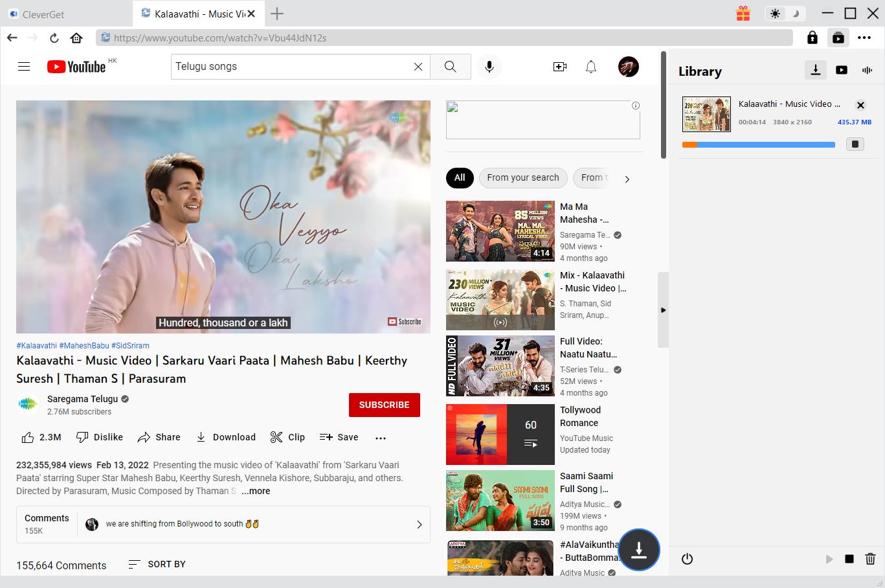This screenshot has height=588, width=885.
Task: Open the Library audio waveform tab
Action: click(x=867, y=70)
